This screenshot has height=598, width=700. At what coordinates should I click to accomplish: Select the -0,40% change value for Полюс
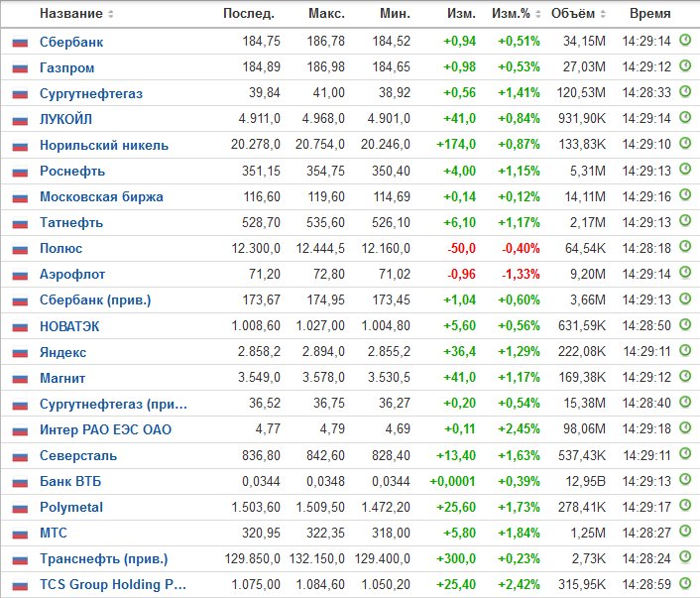(521, 248)
